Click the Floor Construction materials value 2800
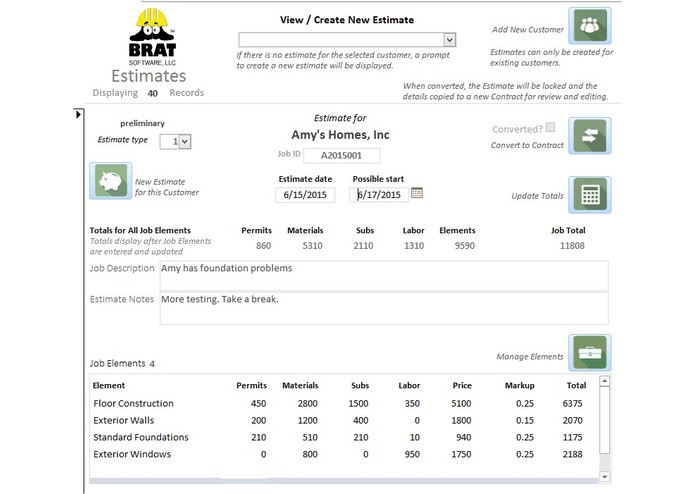The height and width of the screenshot is (494, 695). click(308, 404)
